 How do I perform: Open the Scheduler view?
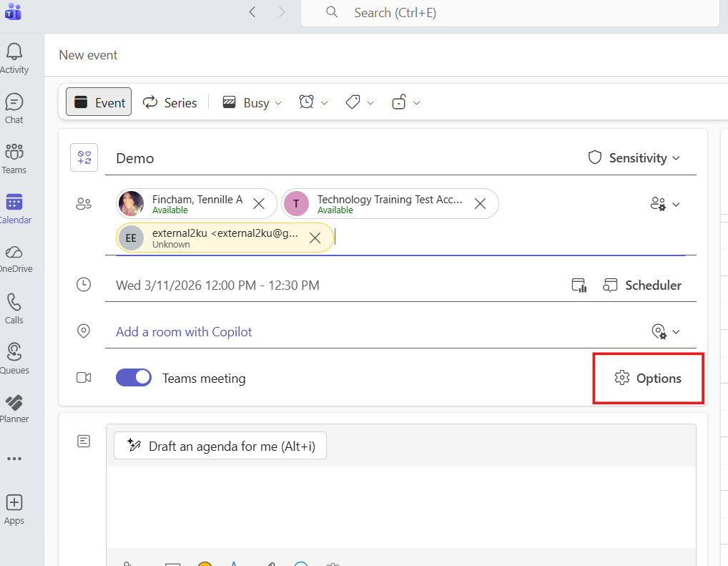(642, 285)
